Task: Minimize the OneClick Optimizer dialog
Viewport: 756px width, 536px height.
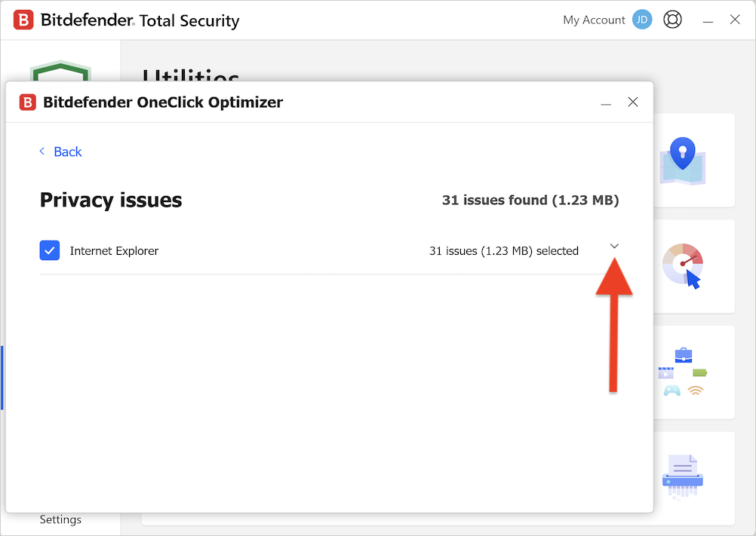Action: tap(606, 103)
